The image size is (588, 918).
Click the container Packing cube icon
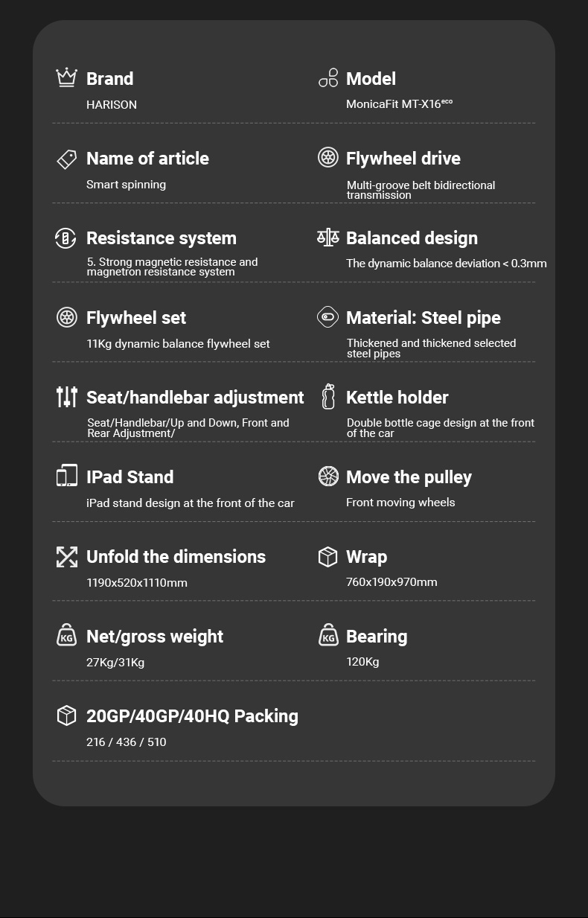(x=67, y=715)
